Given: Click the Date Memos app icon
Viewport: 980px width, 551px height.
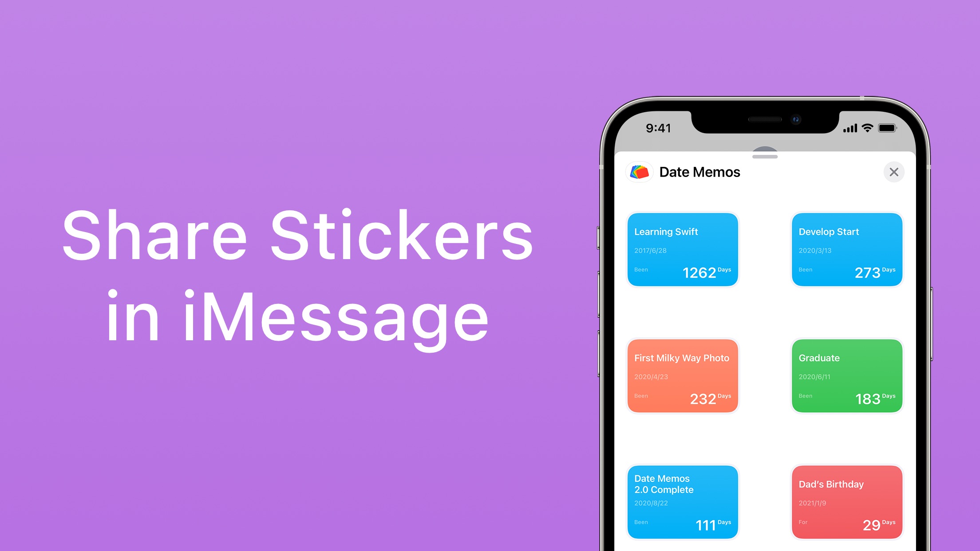Looking at the screenshot, I should point(640,171).
